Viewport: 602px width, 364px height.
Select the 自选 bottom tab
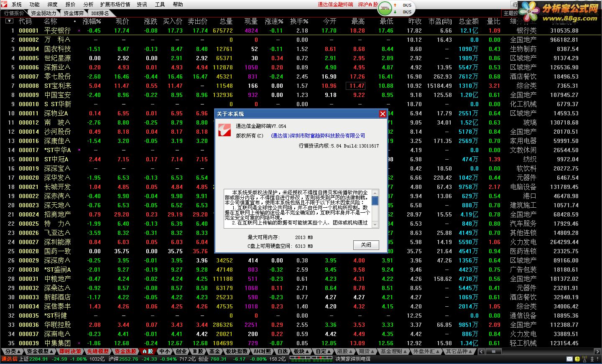pos(283,351)
